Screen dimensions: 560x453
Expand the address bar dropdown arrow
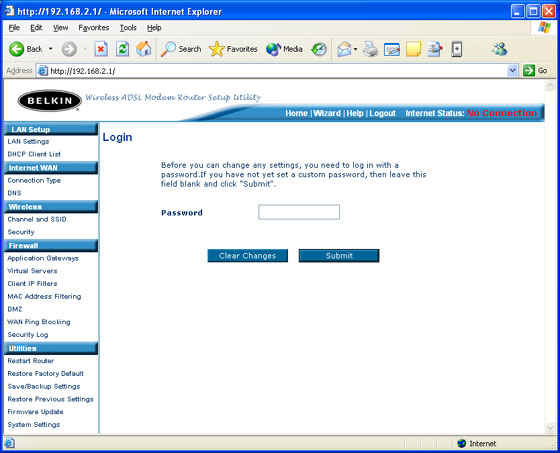coord(512,71)
